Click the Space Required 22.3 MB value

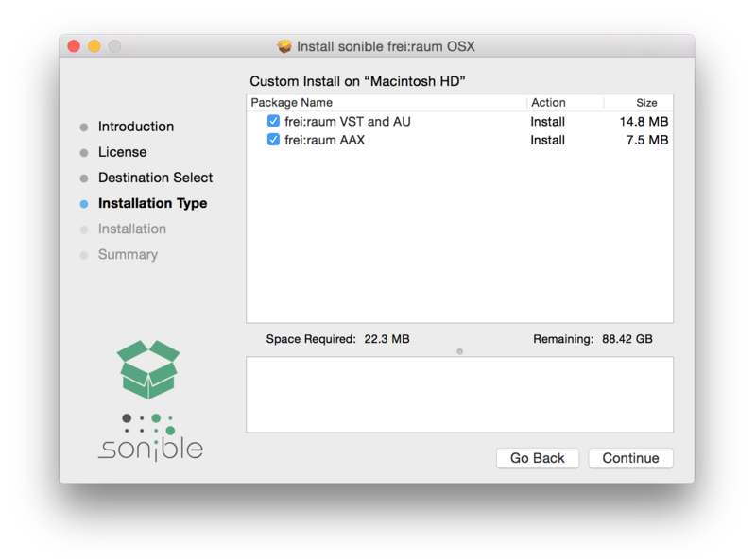tap(387, 339)
